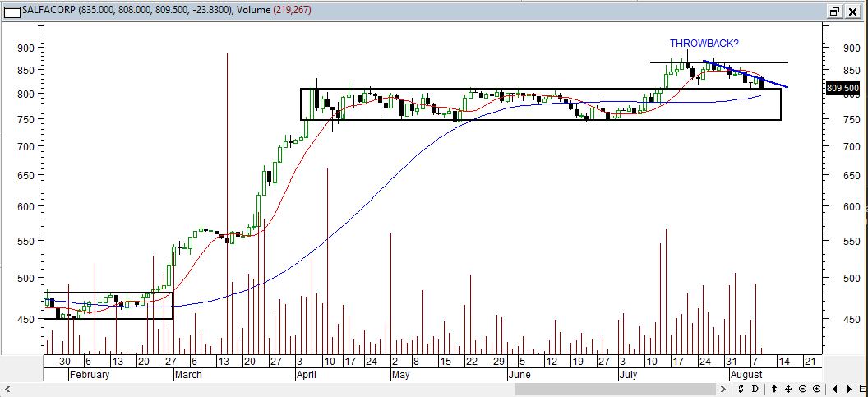The image size is (868, 397).
Task: Click the date label 30 on the time axis
Action: (x=65, y=361)
